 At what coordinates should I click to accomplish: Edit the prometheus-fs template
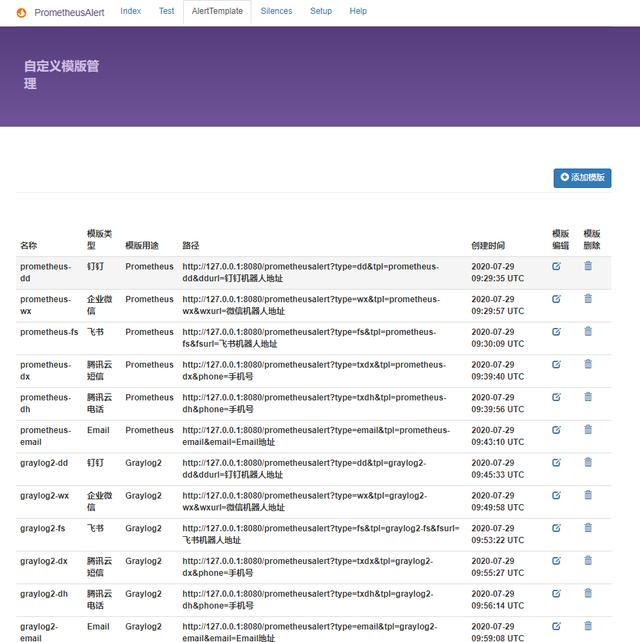coord(556,332)
